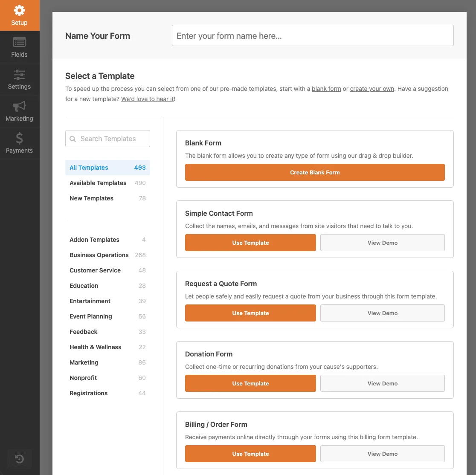Screen dimensions: 476x475
Task: Select the All Templates category
Action: [107, 168]
